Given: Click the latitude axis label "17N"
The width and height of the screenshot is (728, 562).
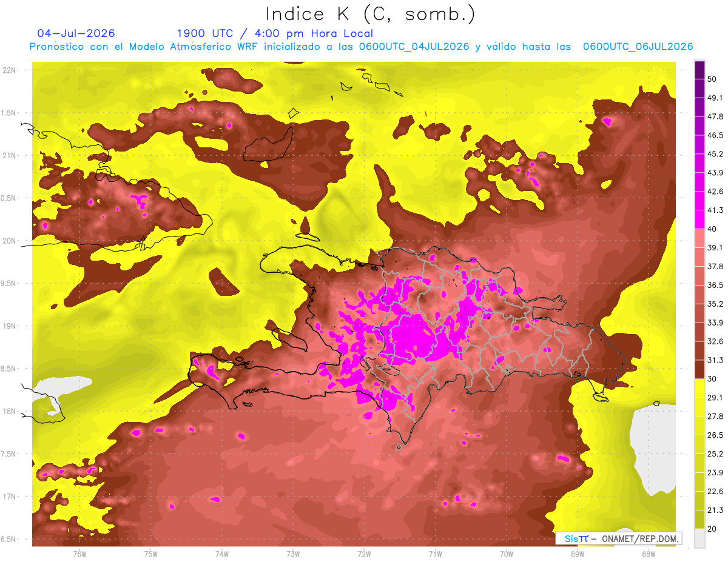Looking at the screenshot, I should click(x=9, y=497).
